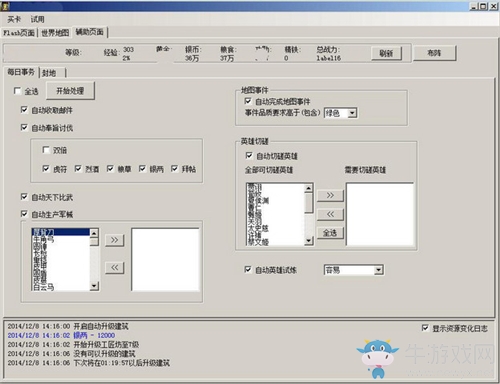The image size is (500, 384).
Task: Click the 刷新 refresh button
Action: [x=386, y=53]
